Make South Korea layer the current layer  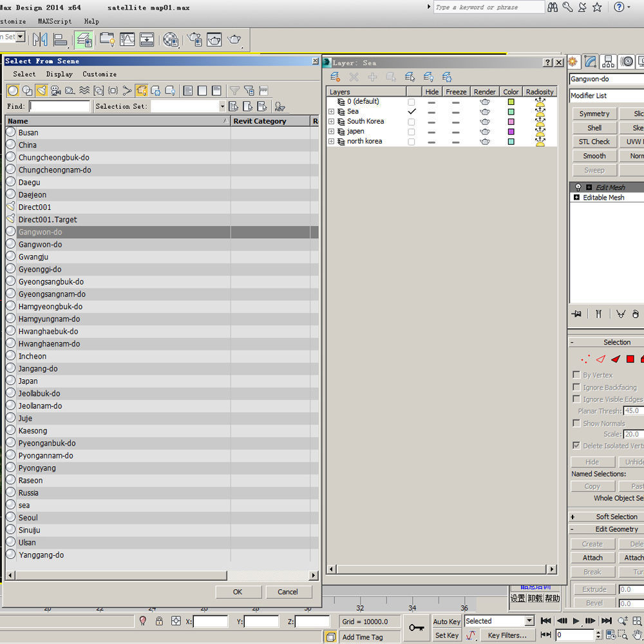[411, 122]
